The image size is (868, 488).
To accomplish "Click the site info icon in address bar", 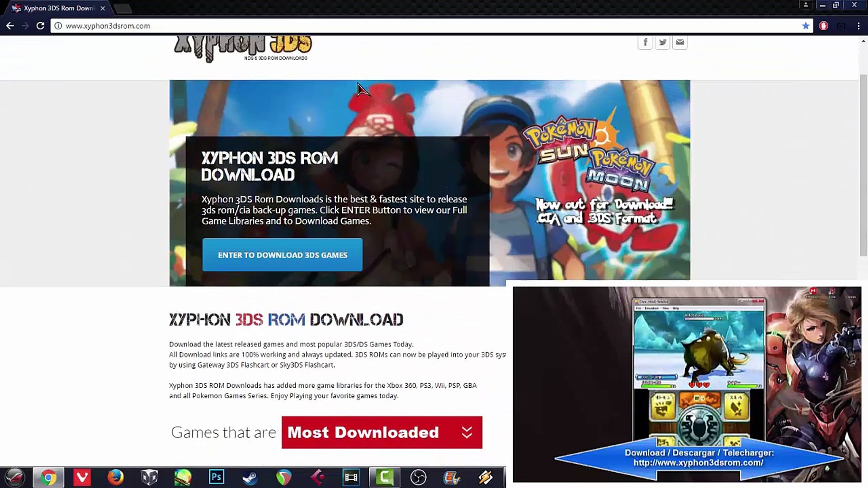I will pyautogui.click(x=58, y=26).
